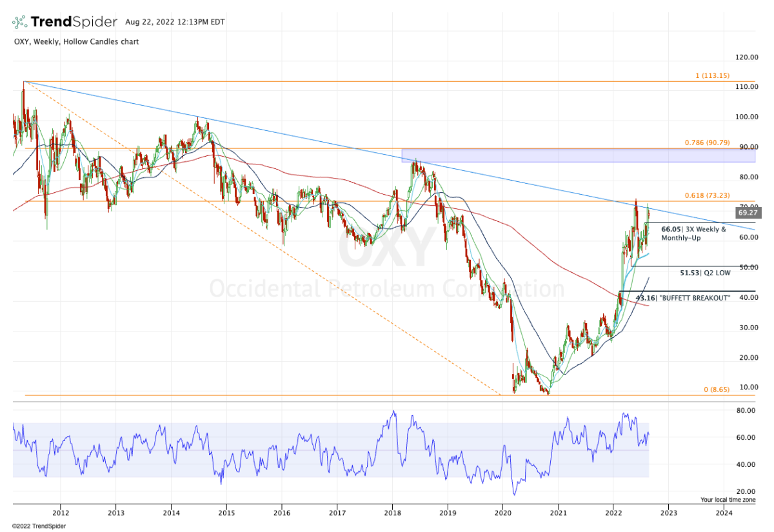Select the 0.618 (73.23) Fibonacci label
Viewport: 774px width, 532px height.
click(x=708, y=195)
